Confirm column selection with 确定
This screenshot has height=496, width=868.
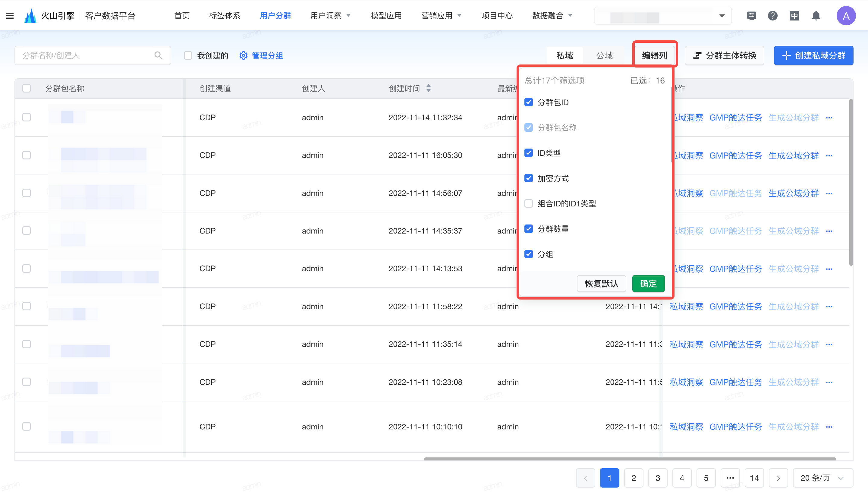coord(648,284)
